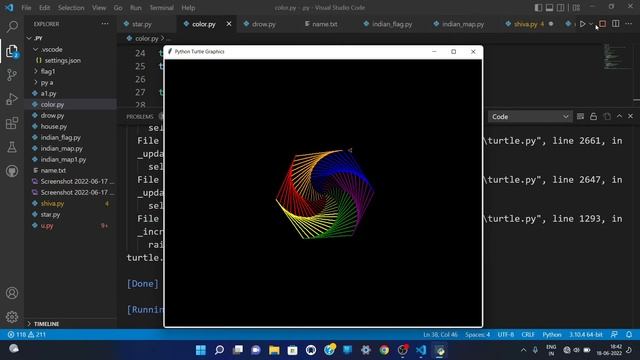
Task: Clear the output panel
Action: tap(580, 116)
